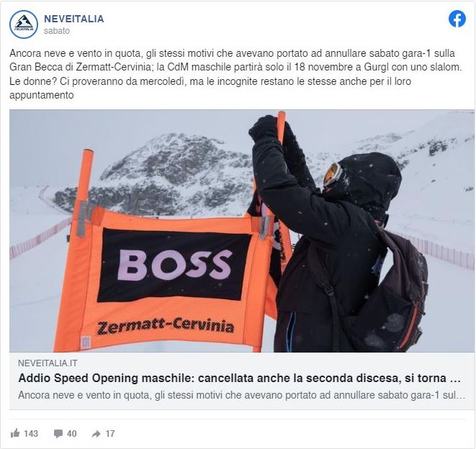476x449 pixels.
Task: Click the 'Le donne?' sentence in caption
Action: coord(210,88)
